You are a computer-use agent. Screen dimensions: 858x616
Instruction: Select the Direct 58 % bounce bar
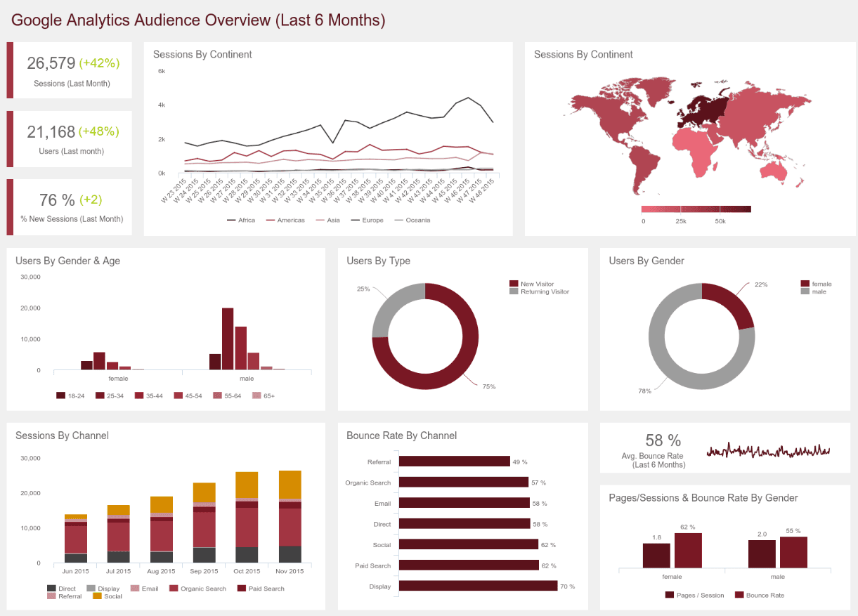coord(464,524)
